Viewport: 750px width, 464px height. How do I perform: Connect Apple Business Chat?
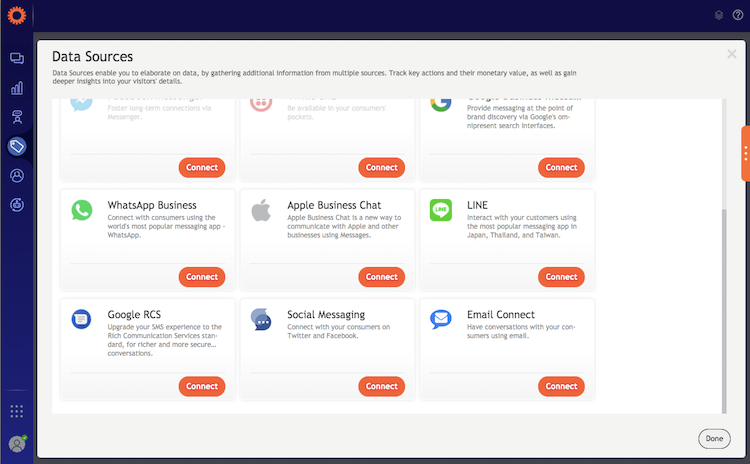click(x=382, y=277)
